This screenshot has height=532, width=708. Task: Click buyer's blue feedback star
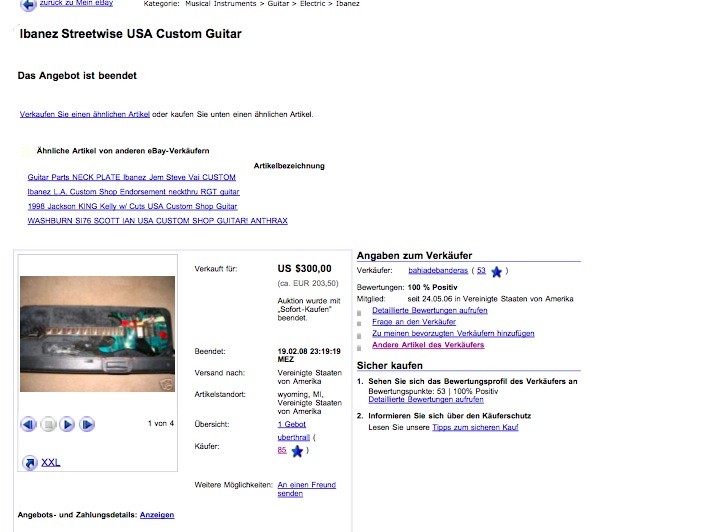click(x=297, y=451)
